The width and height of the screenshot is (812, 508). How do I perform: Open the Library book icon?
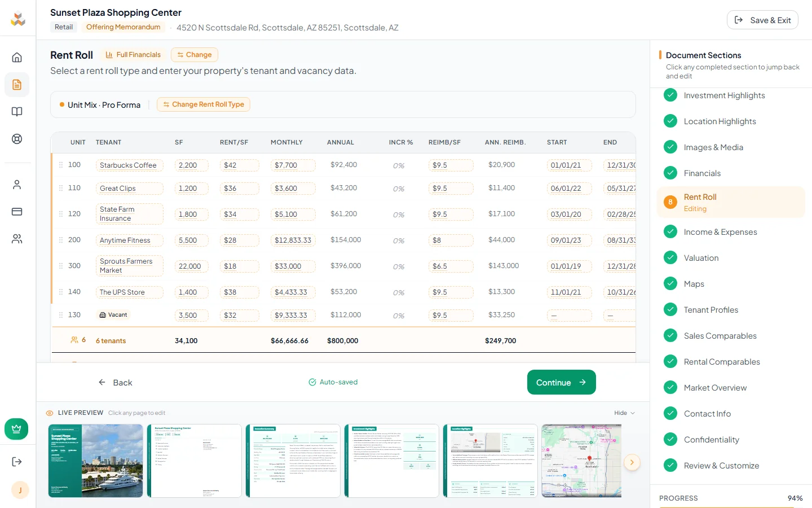click(17, 111)
